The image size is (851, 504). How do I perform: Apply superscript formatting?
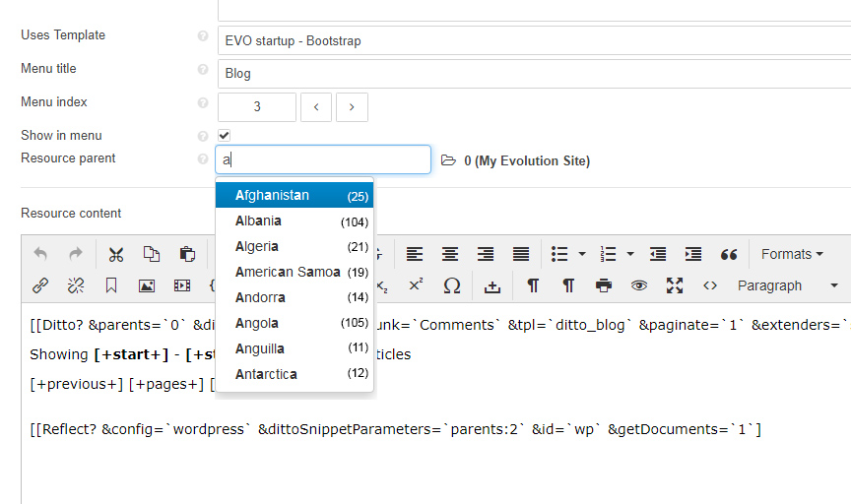click(416, 284)
